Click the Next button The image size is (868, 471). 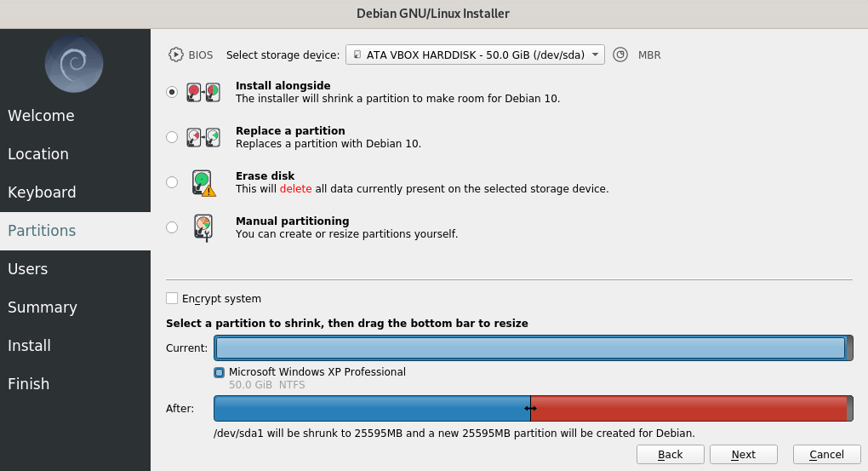(744, 454)
